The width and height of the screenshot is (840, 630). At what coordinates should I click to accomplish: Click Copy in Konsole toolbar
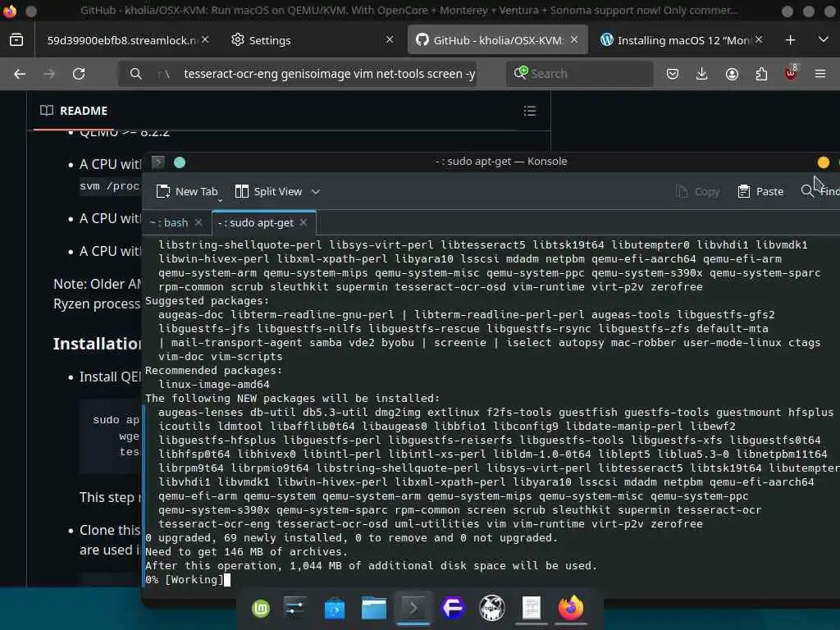(x=698, y=191)
